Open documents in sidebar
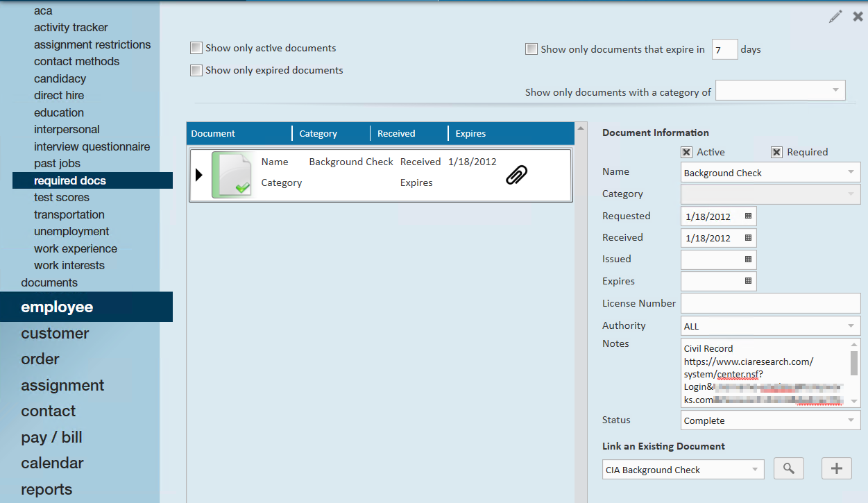The height and width of the screenshot is (503, 868). click(49, 282)
